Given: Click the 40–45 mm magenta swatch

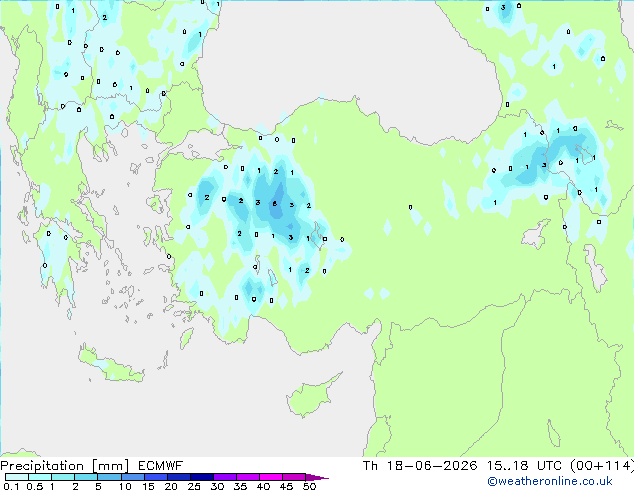Looking at the screenshot, I should pyautogui.click(x=271, y=477).
